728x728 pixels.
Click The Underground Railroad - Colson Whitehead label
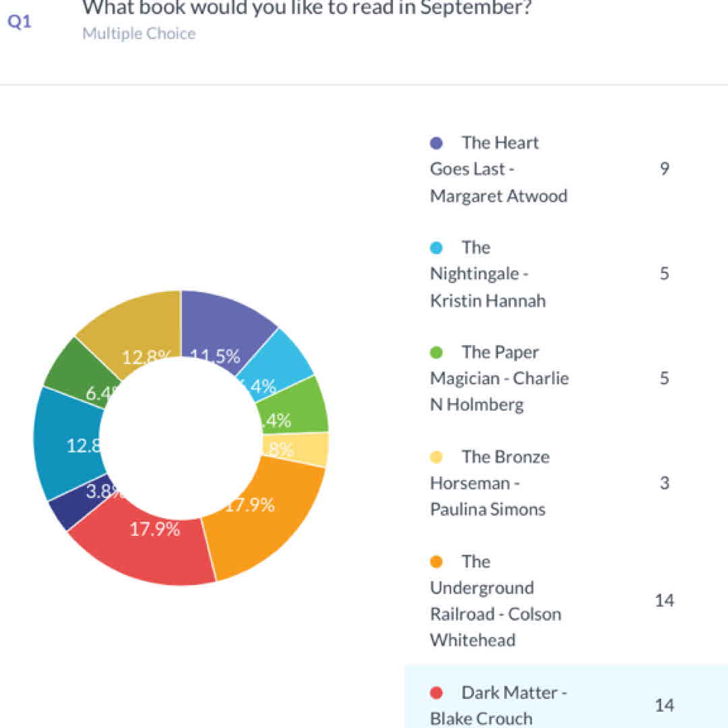pos(495,601)
